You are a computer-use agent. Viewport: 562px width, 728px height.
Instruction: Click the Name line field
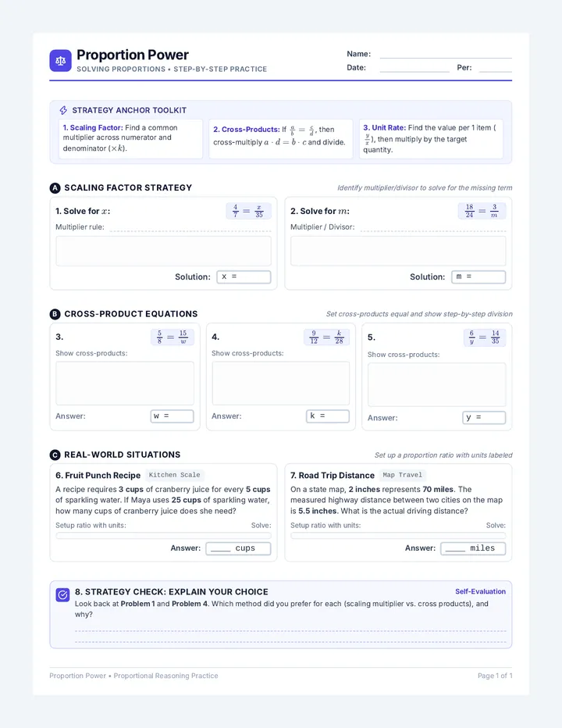tap(446, 55)
